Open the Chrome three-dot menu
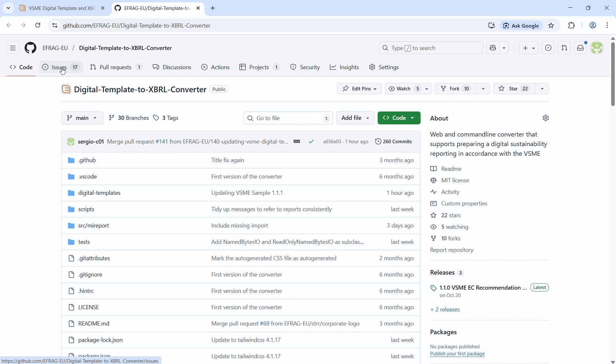The height and width of the screenshot is (364, 616). [x=607, y=26]
